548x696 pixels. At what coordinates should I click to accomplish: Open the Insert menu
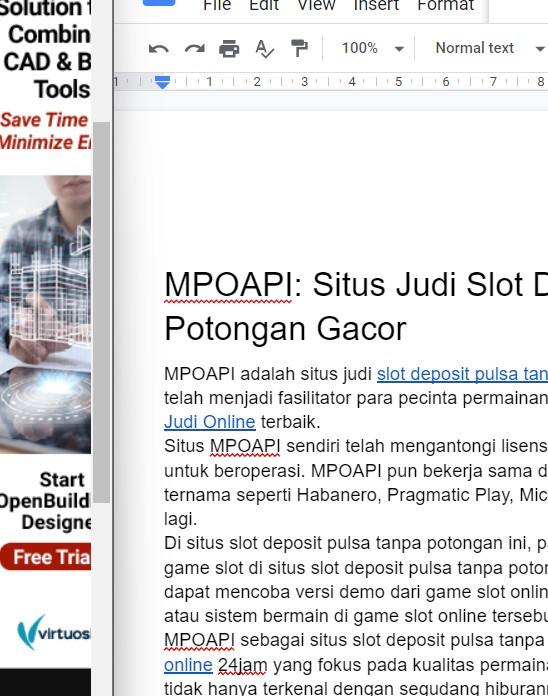click(x=376, y=5)
